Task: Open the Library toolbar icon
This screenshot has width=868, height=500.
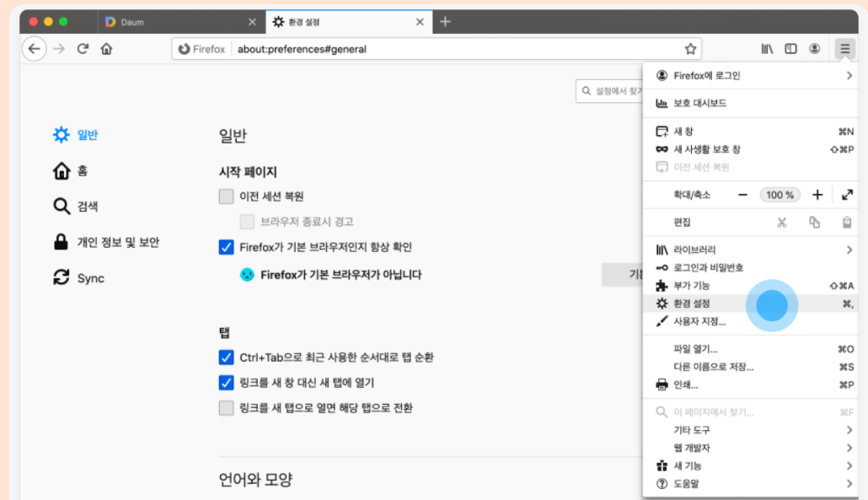Action: point(767,49)
